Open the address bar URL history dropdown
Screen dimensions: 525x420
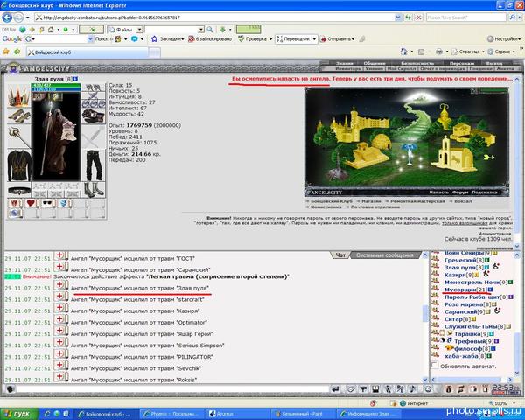pyautogui.click(x=397, y=17)
